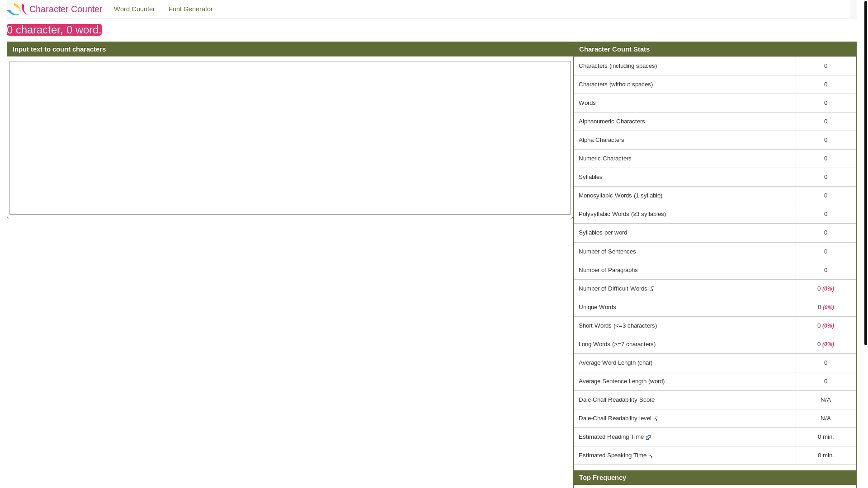Click the '0 (0%)' value for Difficult Words
The image size is (868, 488).
(x=826, y=289)
